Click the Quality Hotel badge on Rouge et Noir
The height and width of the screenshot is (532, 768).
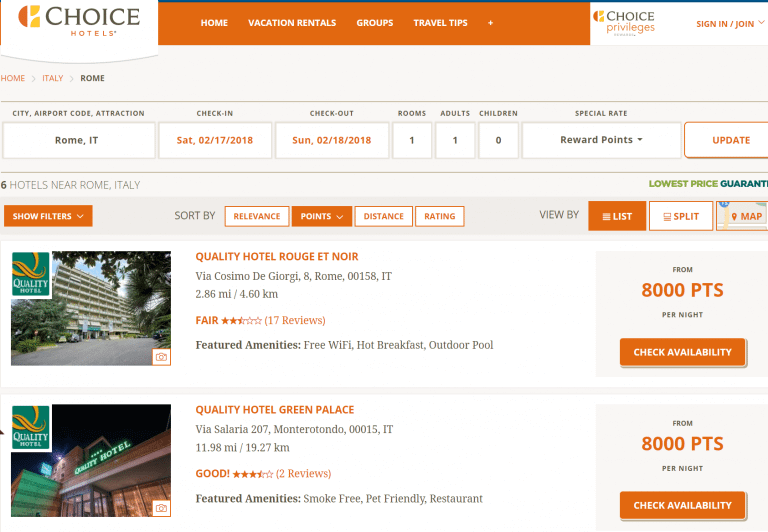(x=30, y=274)
